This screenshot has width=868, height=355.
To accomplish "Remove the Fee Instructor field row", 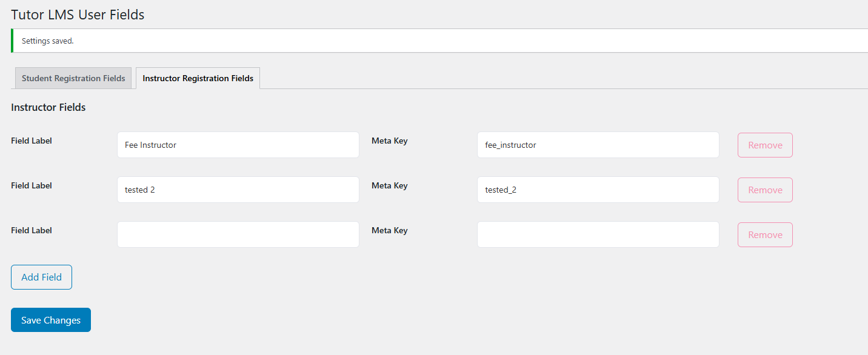I will point(765,145).
